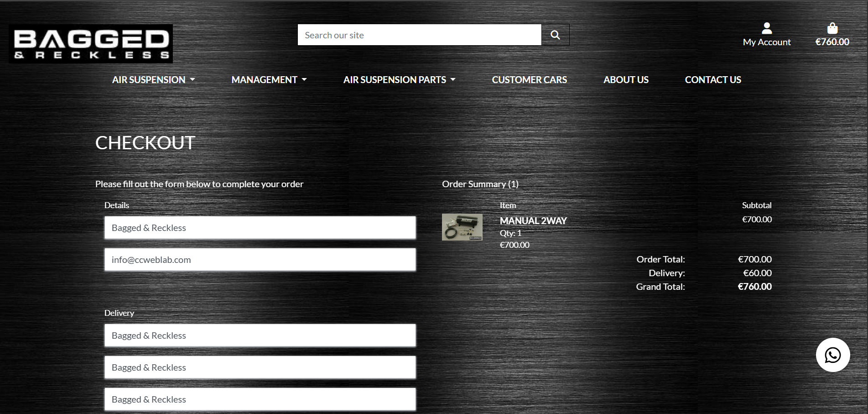This screenshot has height=414, width=868.
Task: Open account via the person icon
Action: click(x=767, y=28)
